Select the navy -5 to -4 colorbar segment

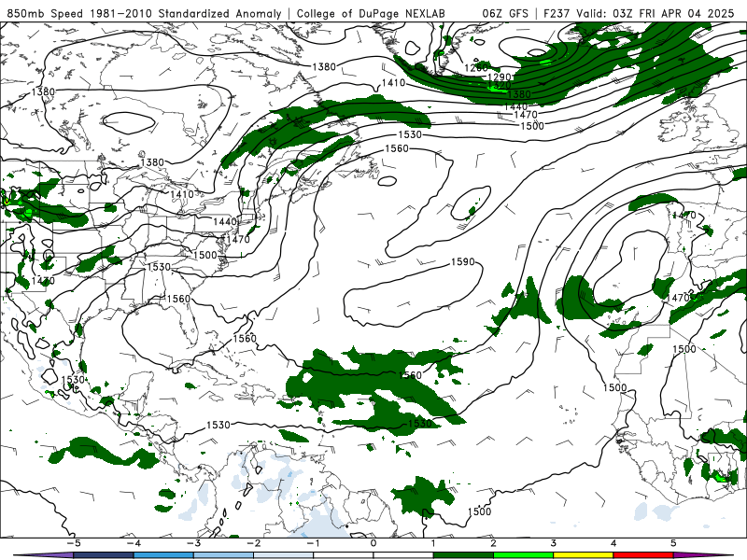tap(104, 555)
